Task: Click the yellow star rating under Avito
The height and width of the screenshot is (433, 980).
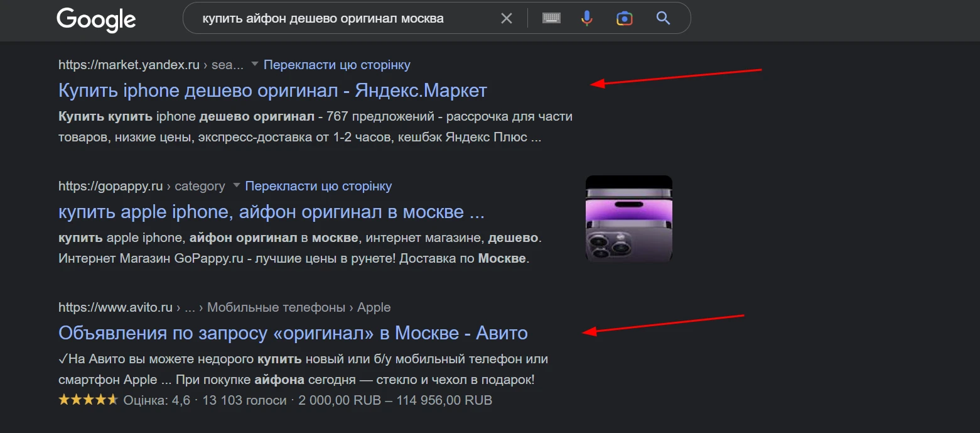Action: point(88,400)
